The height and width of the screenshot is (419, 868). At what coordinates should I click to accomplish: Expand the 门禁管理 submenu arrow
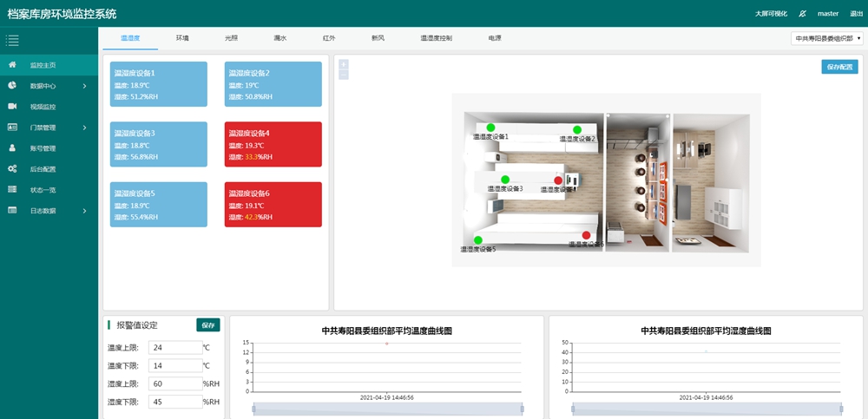(85, 128)
